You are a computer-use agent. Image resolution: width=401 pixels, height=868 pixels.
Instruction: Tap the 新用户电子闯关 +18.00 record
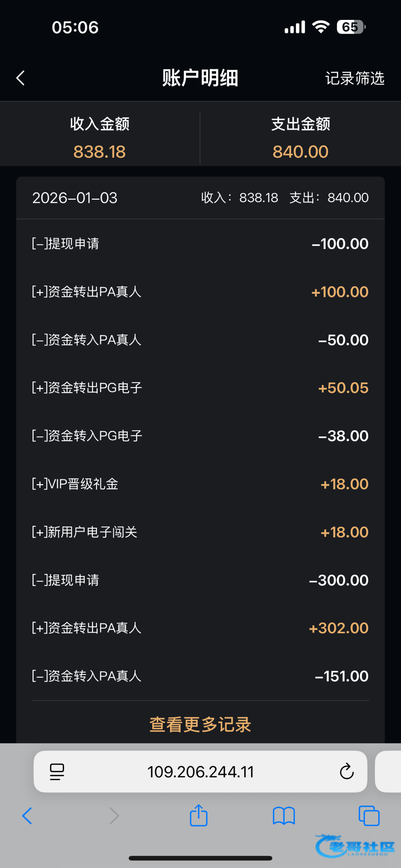click(200, 532)
